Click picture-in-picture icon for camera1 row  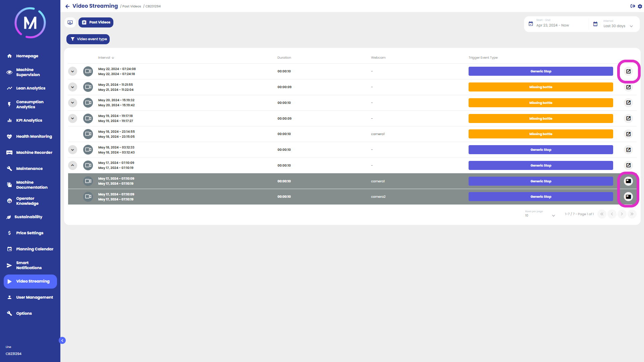click(628, 181)
